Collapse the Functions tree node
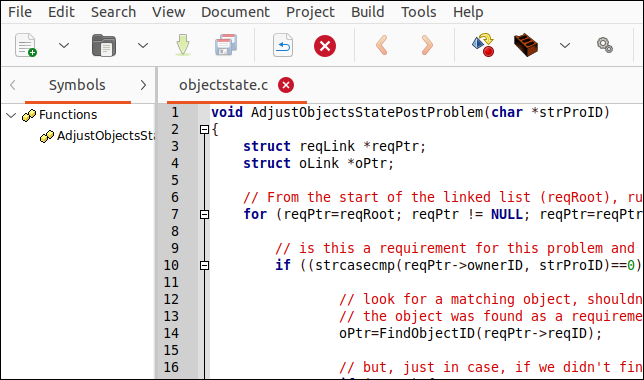 [x=12, y=115]
